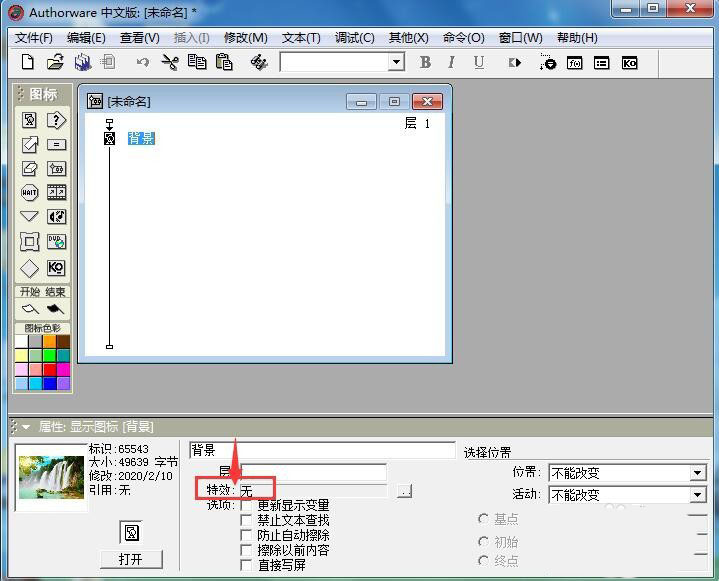Enable 擦除以前内容 checkbox
The width and height of the screenshot is (719, 581).
tap(246, 550)
